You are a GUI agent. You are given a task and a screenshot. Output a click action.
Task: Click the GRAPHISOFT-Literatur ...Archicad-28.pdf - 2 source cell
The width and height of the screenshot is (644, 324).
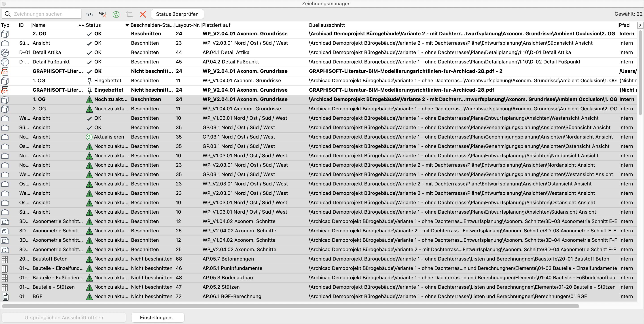tap(405, 71)
